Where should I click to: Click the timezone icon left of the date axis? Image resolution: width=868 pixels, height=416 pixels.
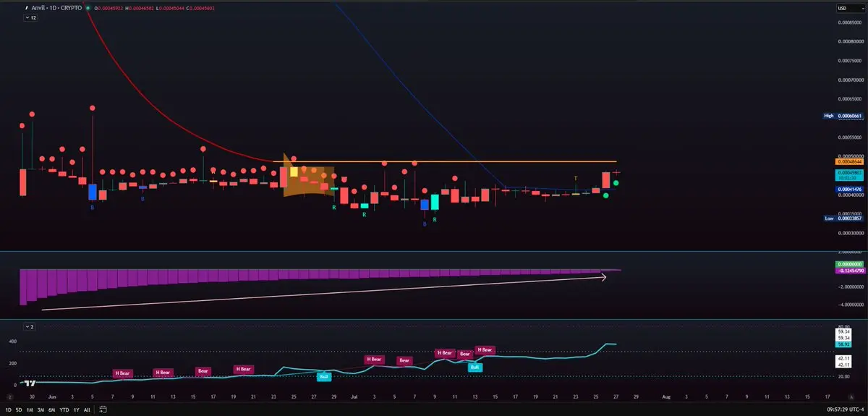pos(12,397)
